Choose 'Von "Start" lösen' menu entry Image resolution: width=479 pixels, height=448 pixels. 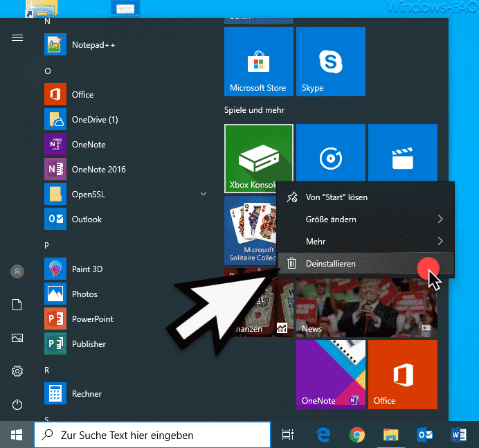[x=336, y=197]
